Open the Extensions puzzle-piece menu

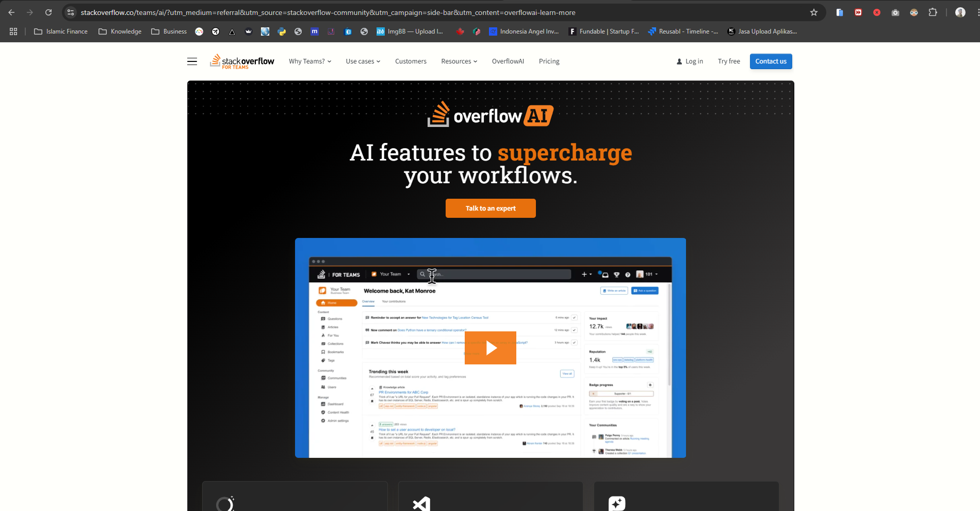(933, 12)
